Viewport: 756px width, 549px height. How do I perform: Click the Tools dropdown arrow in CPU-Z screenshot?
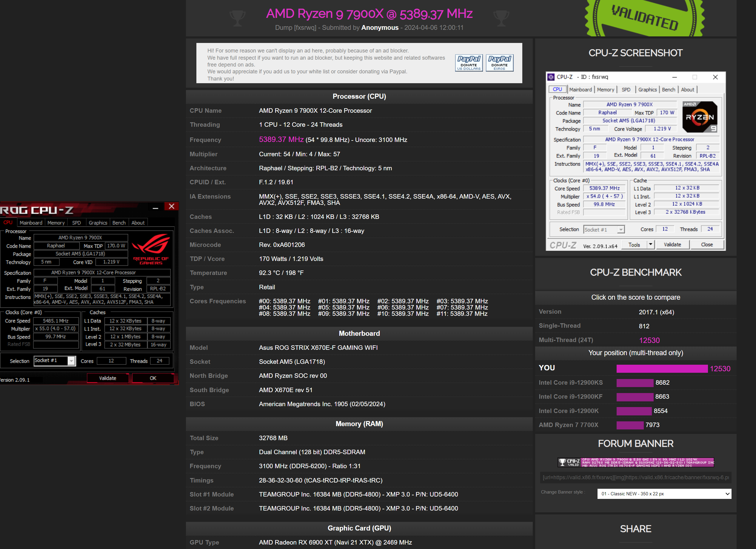click(x=650, y=244)
